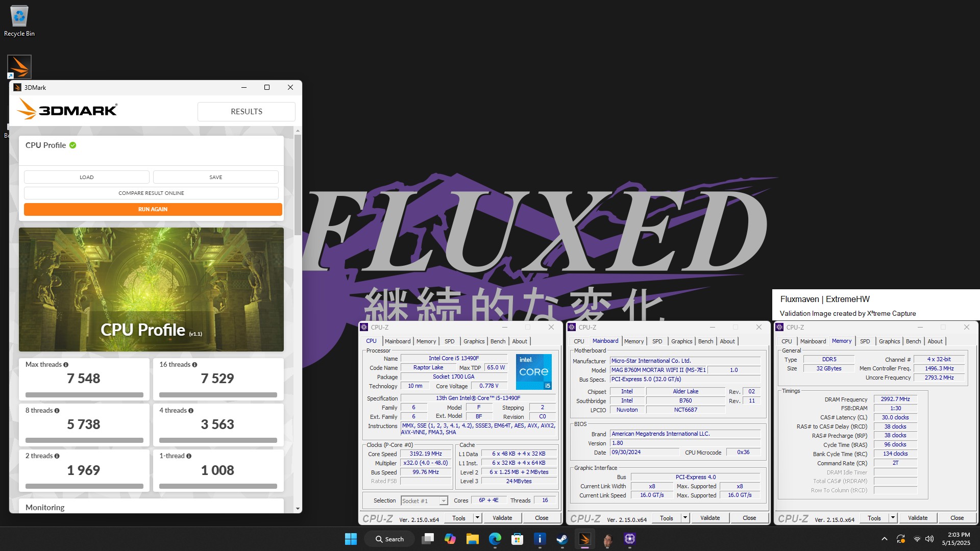Open the volume tray icon
The height and width of the screenshot is (551, 980).
point(929,539)
